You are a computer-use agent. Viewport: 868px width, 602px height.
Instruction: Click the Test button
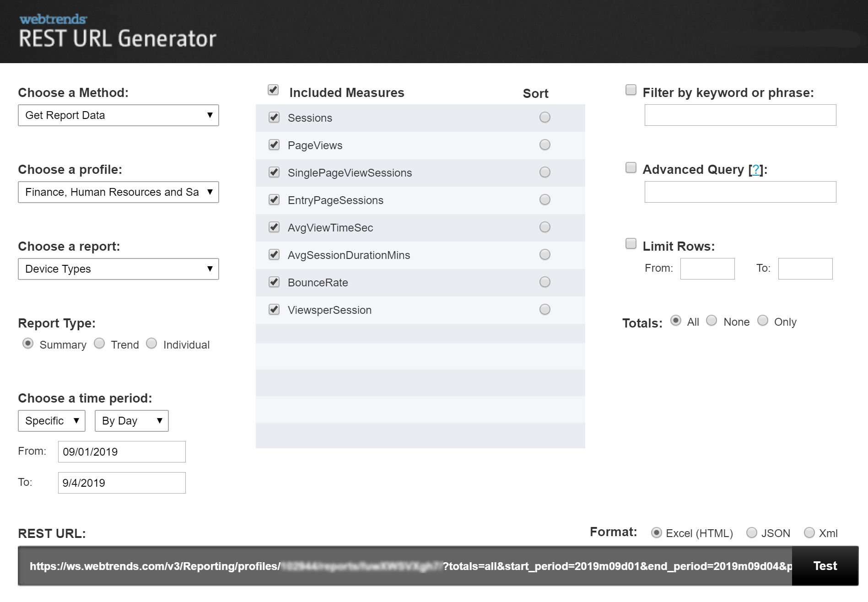[x=825, y=566]
